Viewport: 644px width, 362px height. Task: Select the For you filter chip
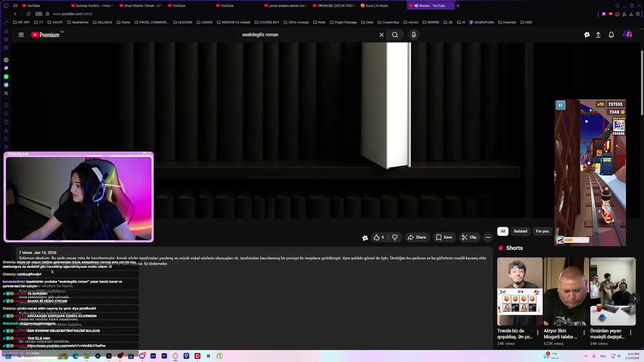[x=542, y=231]
